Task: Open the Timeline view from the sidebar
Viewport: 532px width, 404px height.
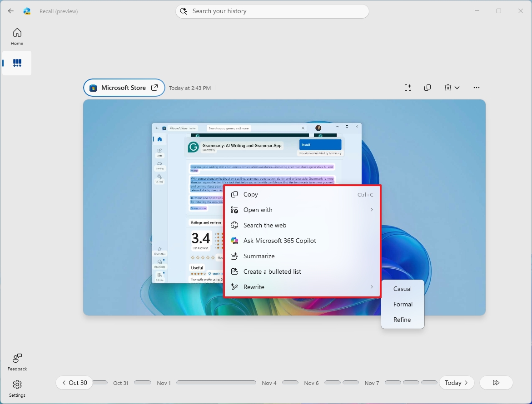Action: pyautogui.click(x=17, y=63)
